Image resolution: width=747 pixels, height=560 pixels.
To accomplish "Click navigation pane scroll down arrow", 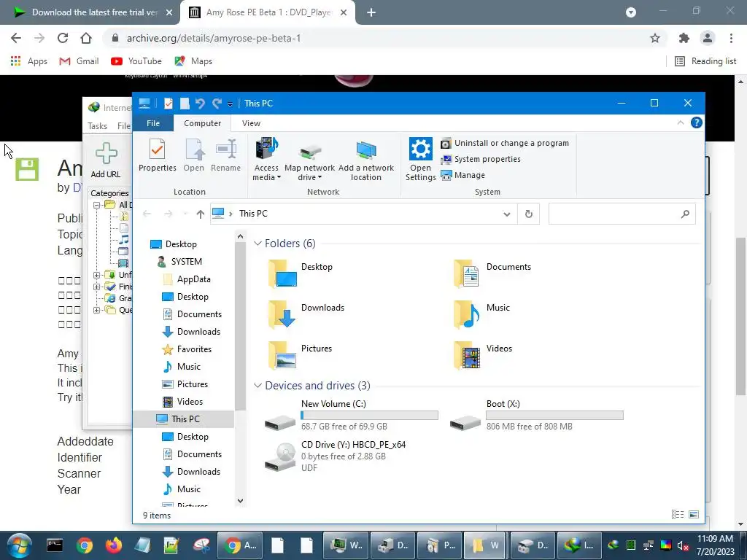I will click(x=240, y=500).
